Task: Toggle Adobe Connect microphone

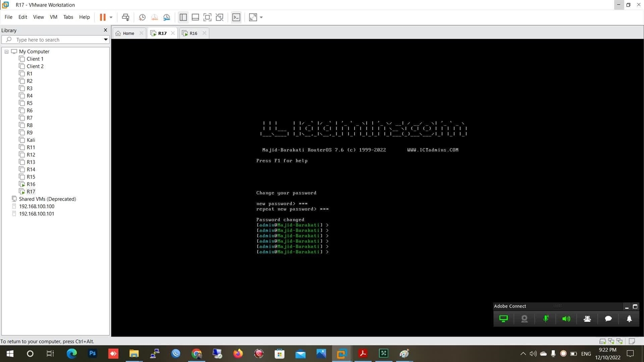Action: coord(546,319)
